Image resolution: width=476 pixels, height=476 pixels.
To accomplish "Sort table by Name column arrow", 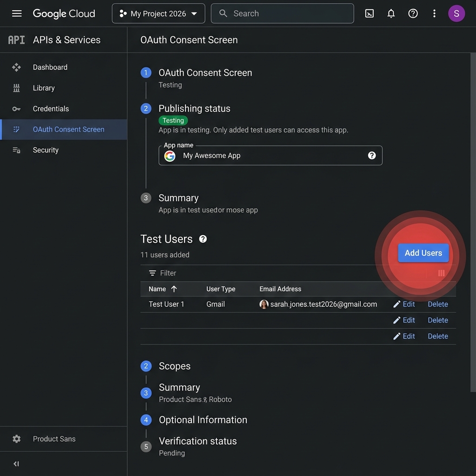I will [x=174, y=289].
